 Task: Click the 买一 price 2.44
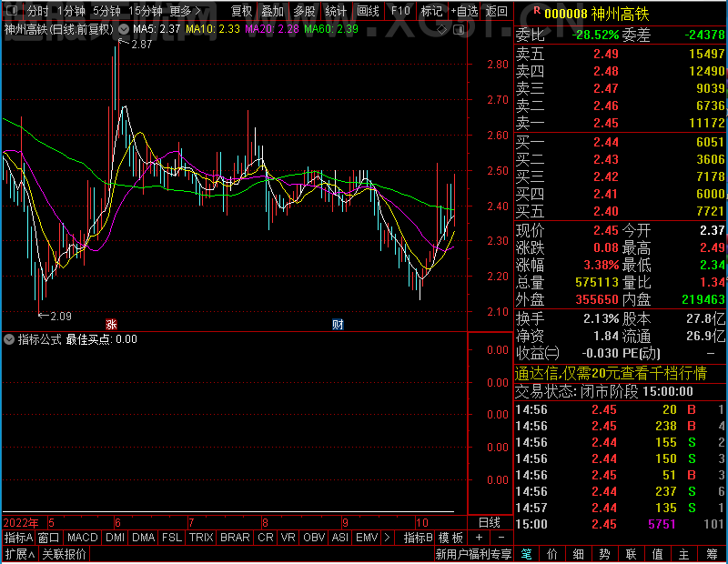pos(606,142)
